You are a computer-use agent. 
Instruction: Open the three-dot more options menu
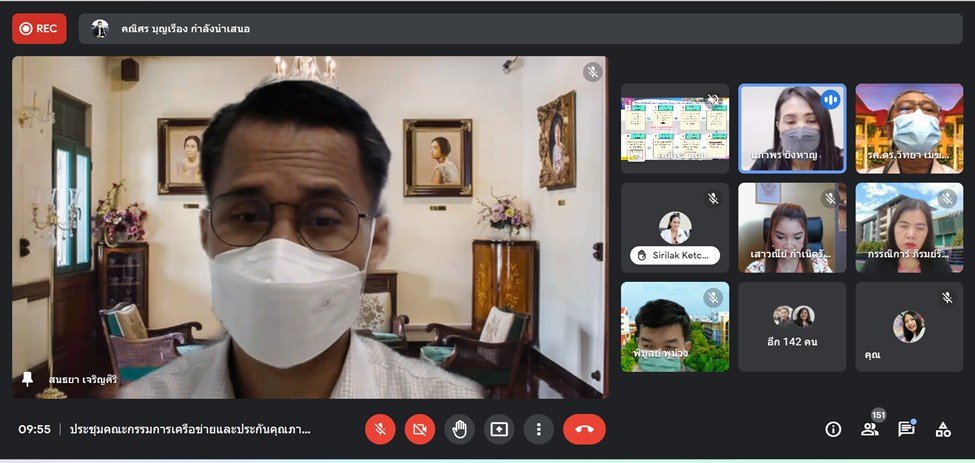[539, 429]
